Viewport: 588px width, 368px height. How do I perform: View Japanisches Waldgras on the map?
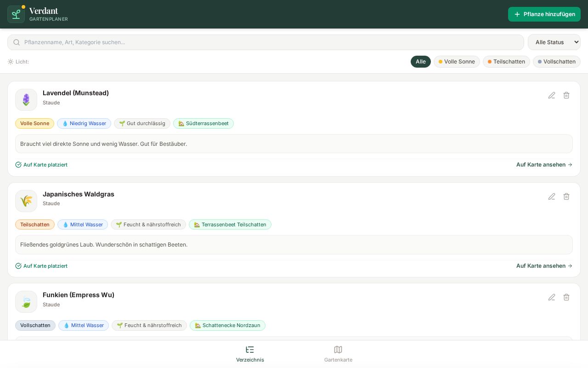544,266
